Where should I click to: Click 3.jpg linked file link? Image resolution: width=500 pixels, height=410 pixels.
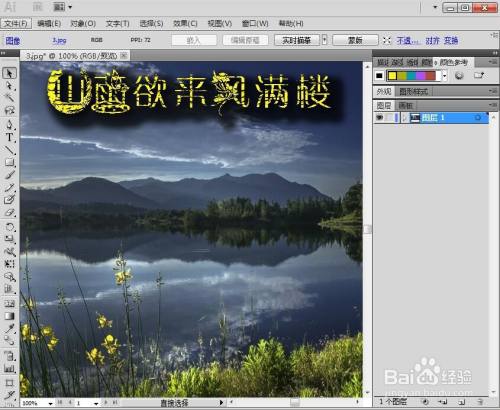click(59, 40)
